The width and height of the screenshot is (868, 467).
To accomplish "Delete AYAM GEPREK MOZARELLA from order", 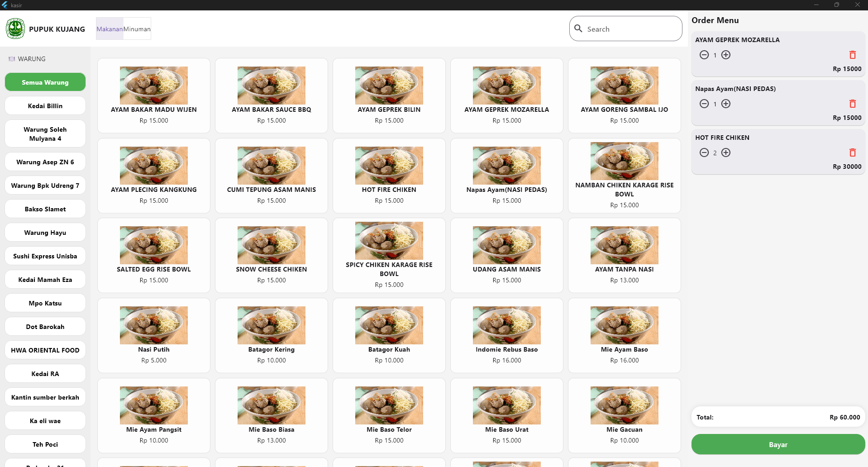I will (x=852, y=55).
